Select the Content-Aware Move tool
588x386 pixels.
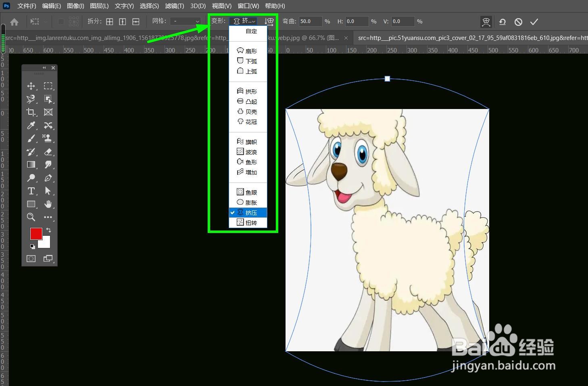(48, 126)
